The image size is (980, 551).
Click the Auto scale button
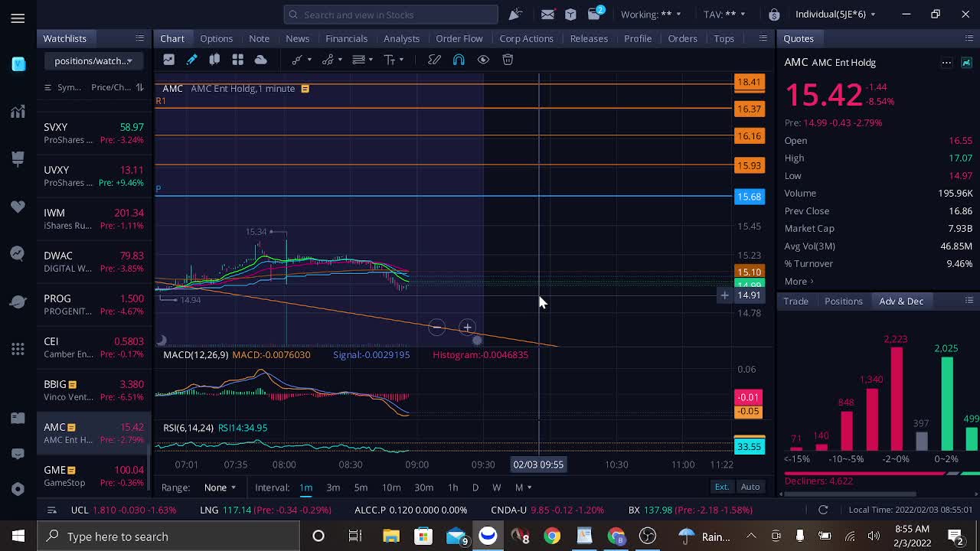750,487
